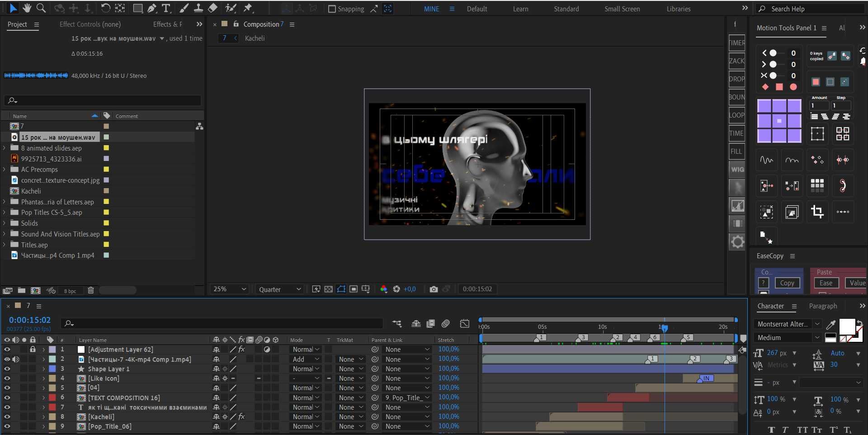Select the Brush tool
Image resolution: width=868 pixels, height=435 pixels.
[x=184, y=8]
